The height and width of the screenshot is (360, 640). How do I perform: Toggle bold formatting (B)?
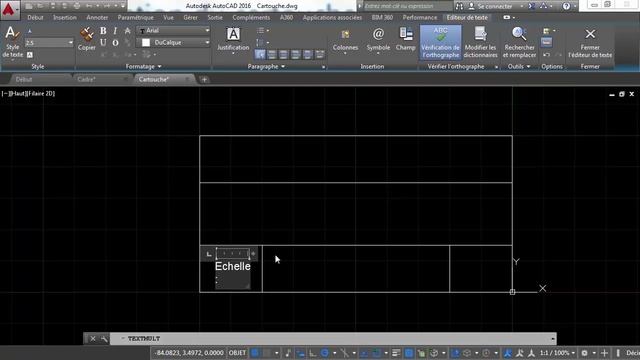(103, 31)
